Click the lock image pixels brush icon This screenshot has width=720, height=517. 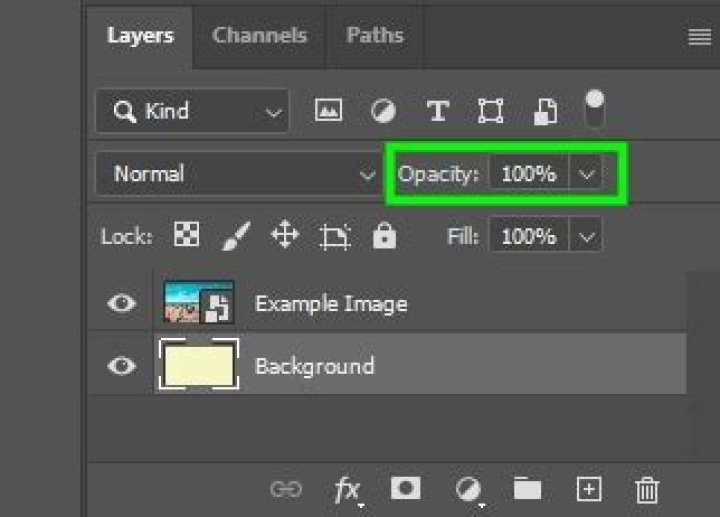point(235,236)
